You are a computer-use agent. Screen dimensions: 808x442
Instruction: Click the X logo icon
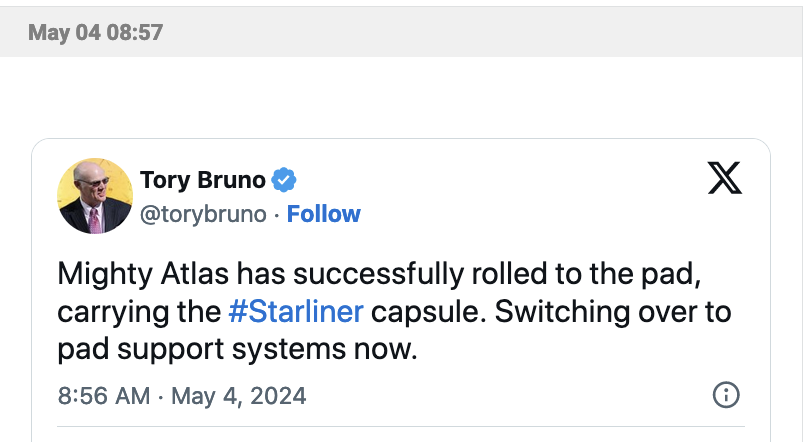[x=725, y=178]
